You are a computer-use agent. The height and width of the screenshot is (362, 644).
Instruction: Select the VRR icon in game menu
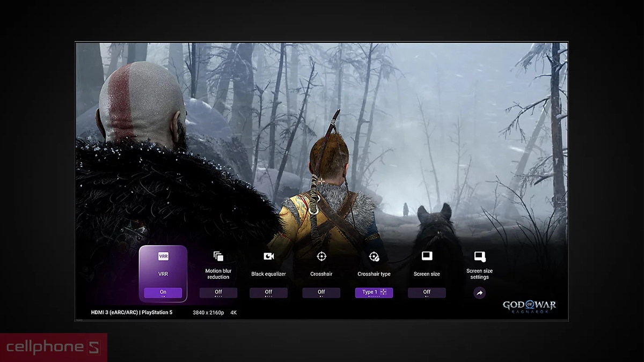[x=163, y=256]
